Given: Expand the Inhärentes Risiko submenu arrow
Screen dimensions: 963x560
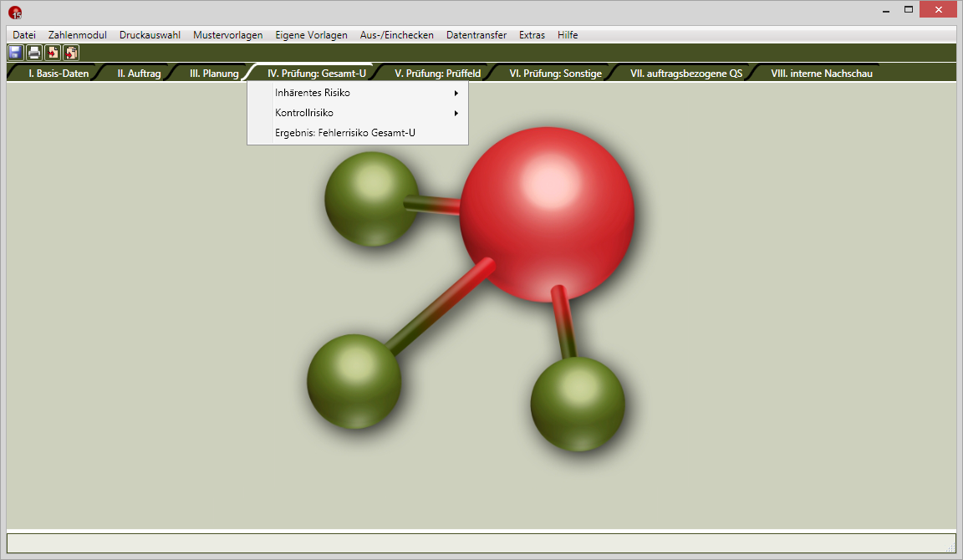Looking at the screenshot, I should click(456, 93).
